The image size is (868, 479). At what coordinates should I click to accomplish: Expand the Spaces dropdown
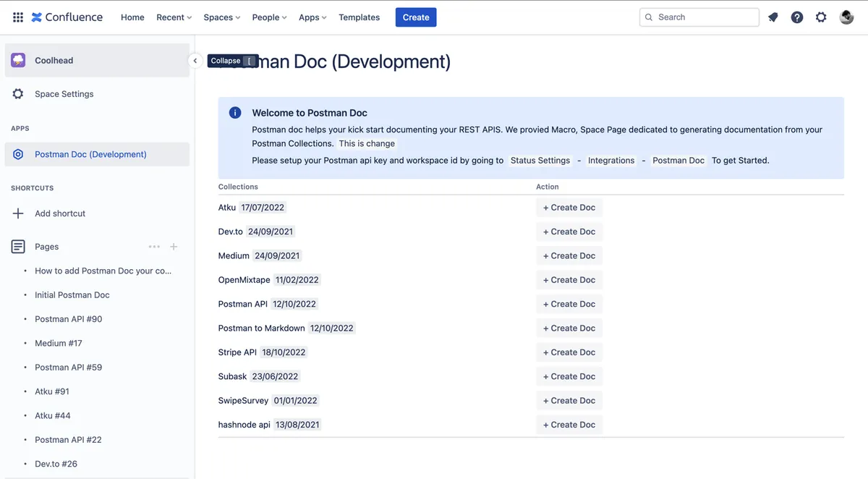tap(222, 17)
